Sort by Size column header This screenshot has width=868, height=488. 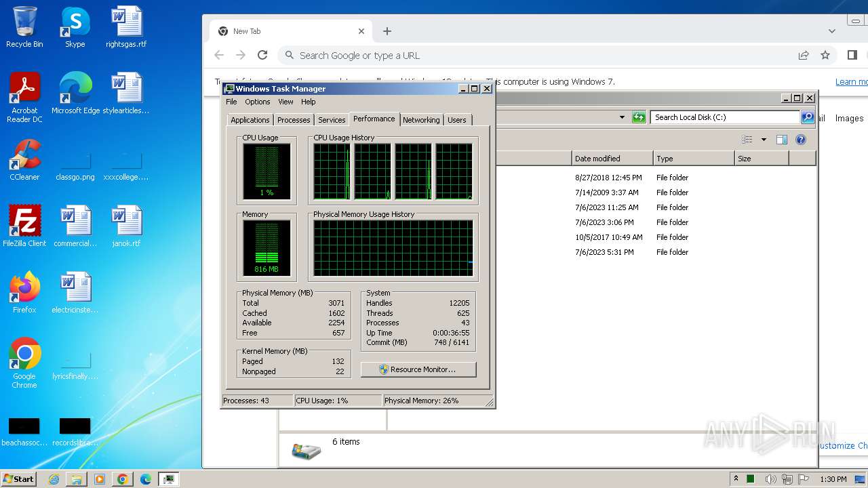pyautogui.click(x=762, y=159)
